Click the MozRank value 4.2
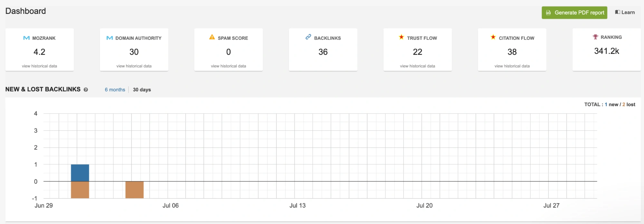The image size is (644, 224). [x=39, y=52]
